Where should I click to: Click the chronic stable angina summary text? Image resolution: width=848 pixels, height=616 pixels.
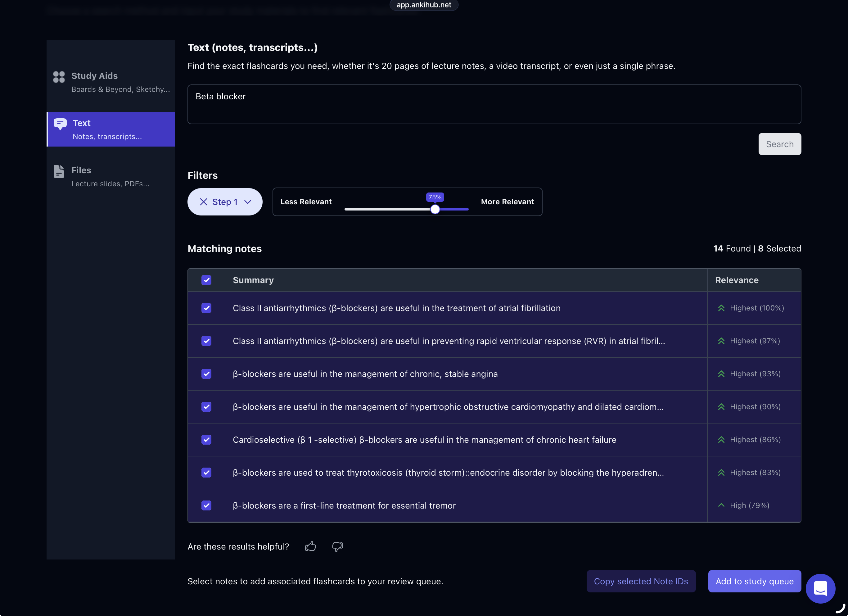(x=365, y=374)
